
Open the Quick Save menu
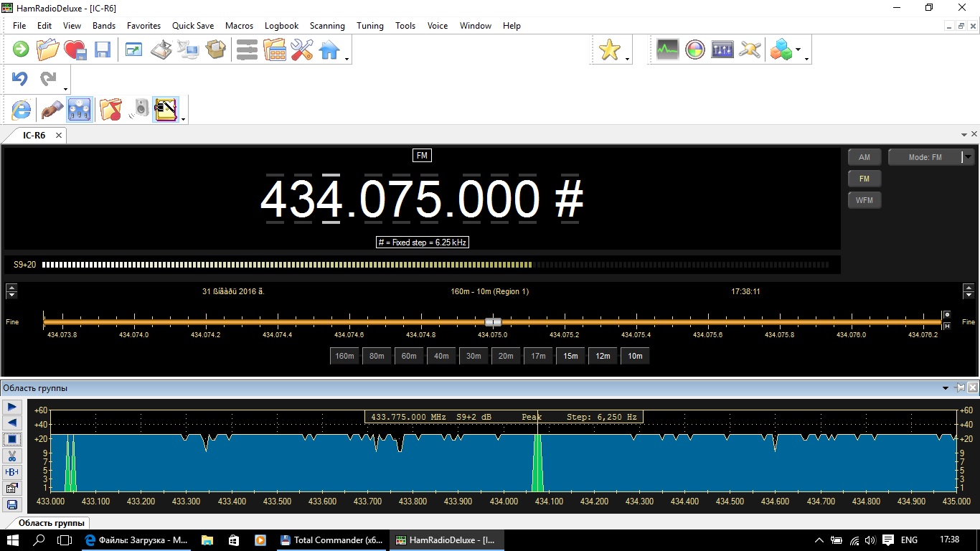(193, 25)
